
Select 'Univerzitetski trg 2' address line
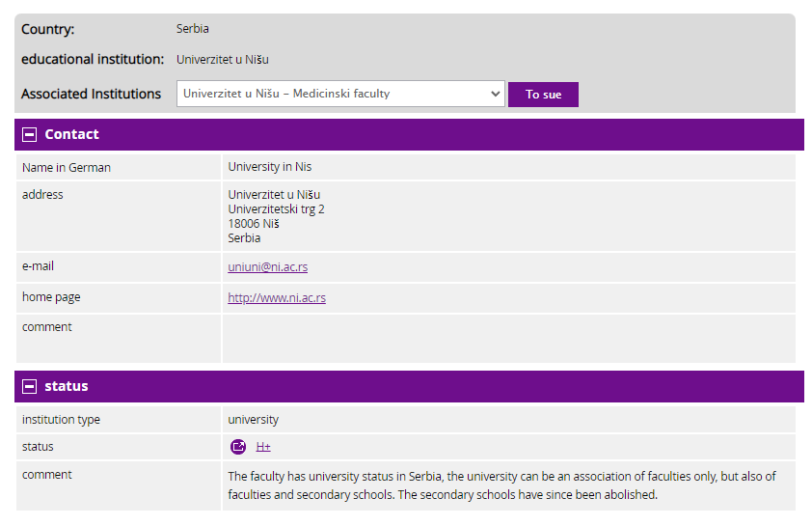pos(276,209)
